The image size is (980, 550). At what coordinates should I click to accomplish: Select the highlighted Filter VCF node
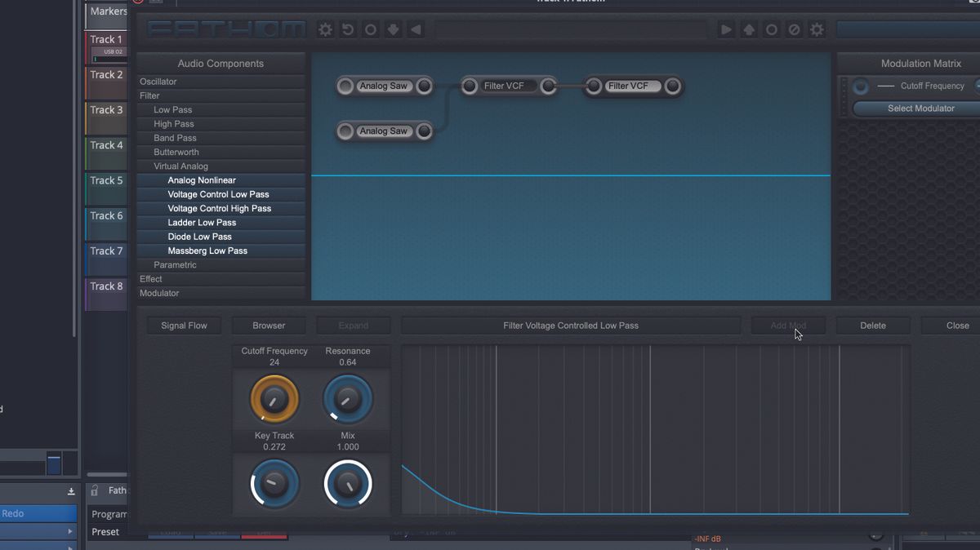pos(628,86)
